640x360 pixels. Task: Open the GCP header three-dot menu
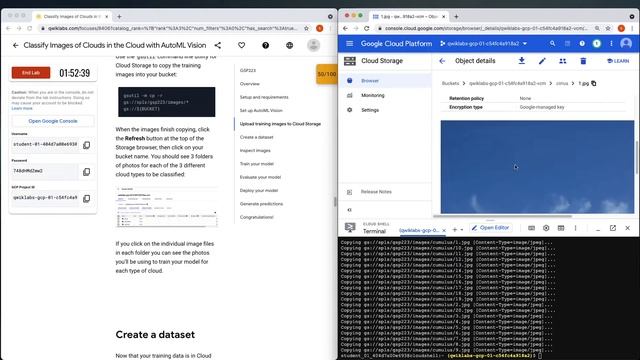(611, 43)
